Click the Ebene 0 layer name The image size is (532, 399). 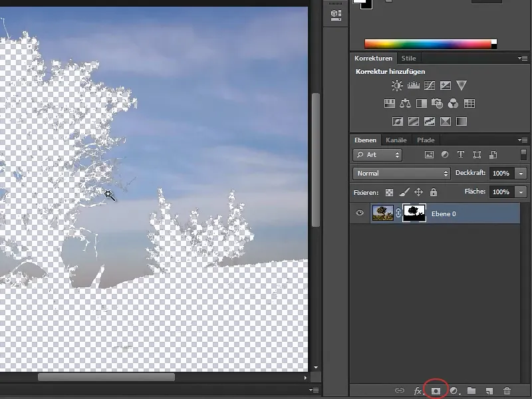pos(444,213)
